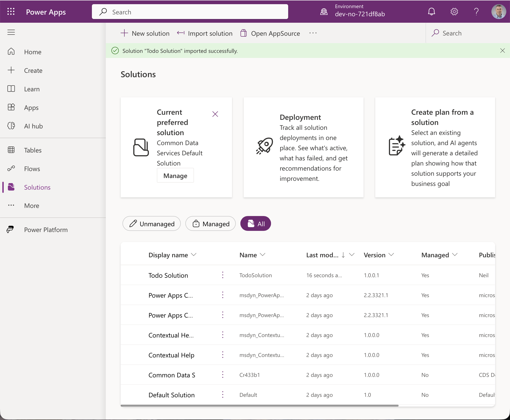Show All solutions filter
This screenshot has width=510, height=420.
[255, 223]
